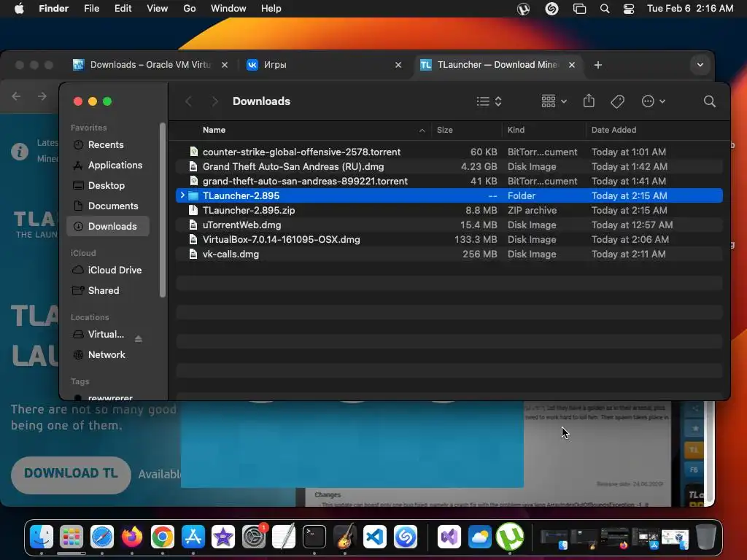Open the weather cloud app in Dock
The width and height of the screenshot is (747, 560).
coord(479,537)
